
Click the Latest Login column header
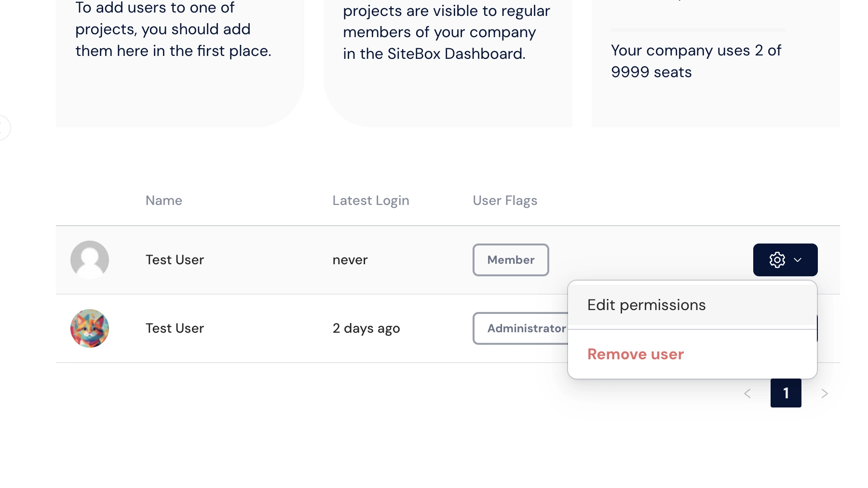point(371,201)
